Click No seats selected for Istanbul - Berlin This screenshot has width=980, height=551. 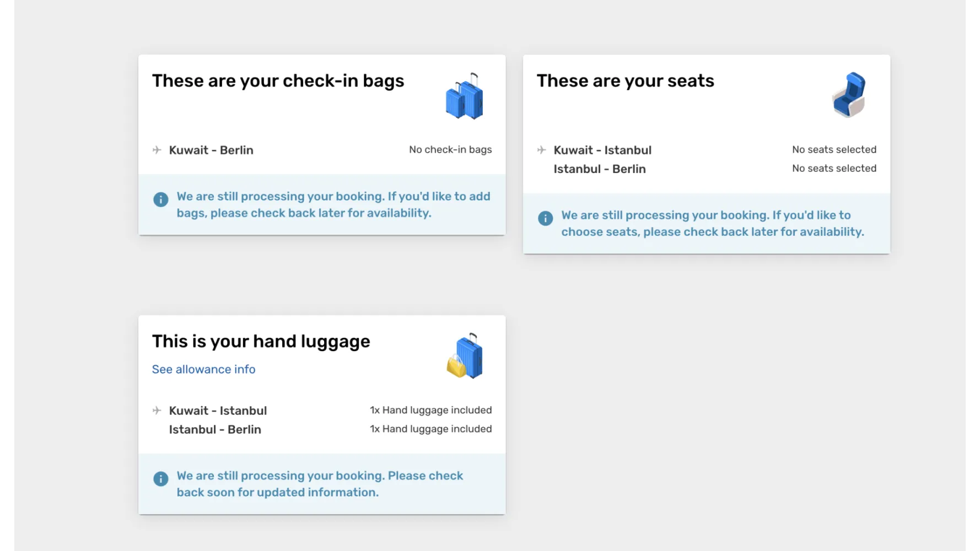coord(834,168)
